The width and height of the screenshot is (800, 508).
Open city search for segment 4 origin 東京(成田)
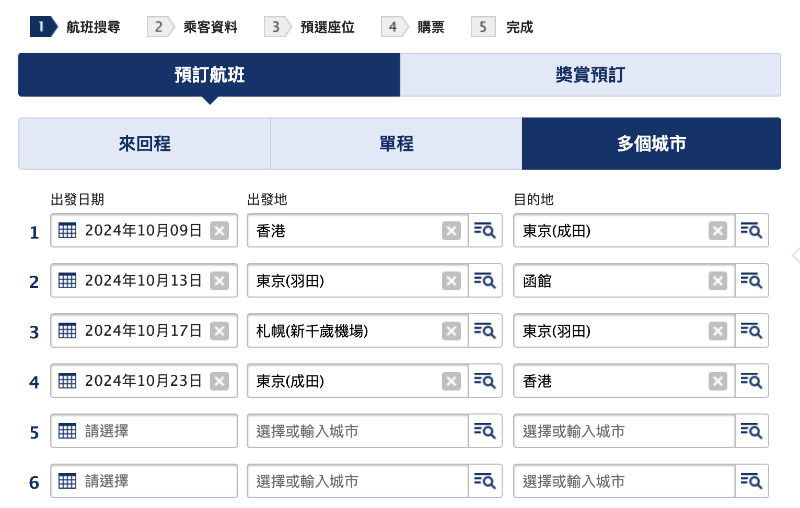(485, 381)
